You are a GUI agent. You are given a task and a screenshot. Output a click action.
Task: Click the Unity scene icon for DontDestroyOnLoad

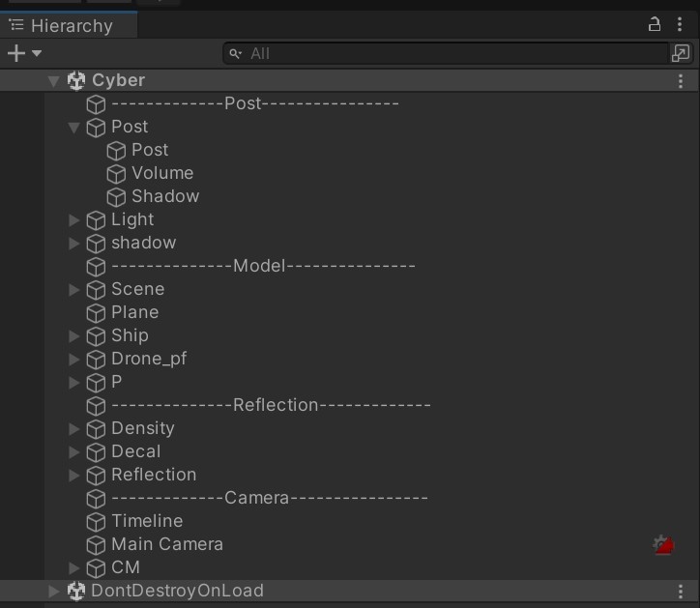(x=76, y=591)
